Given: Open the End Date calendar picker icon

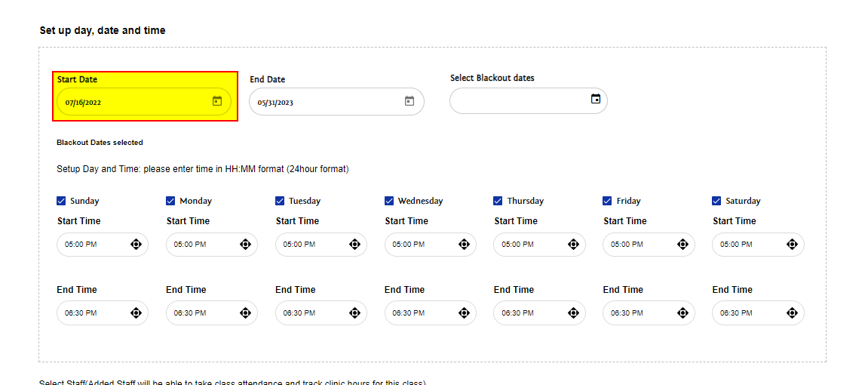Looking at the screenshot, I should click(409, 101).
